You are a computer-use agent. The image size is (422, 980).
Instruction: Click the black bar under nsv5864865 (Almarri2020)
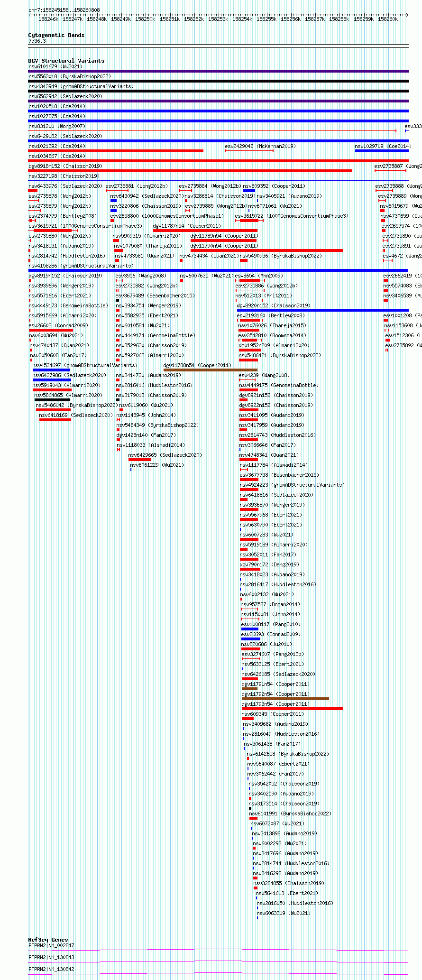52,400
